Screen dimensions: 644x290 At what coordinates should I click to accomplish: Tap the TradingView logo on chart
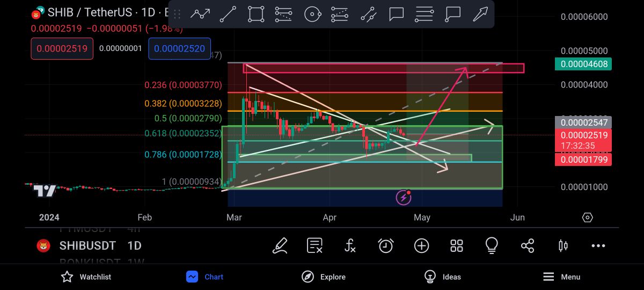coord(45,191)
